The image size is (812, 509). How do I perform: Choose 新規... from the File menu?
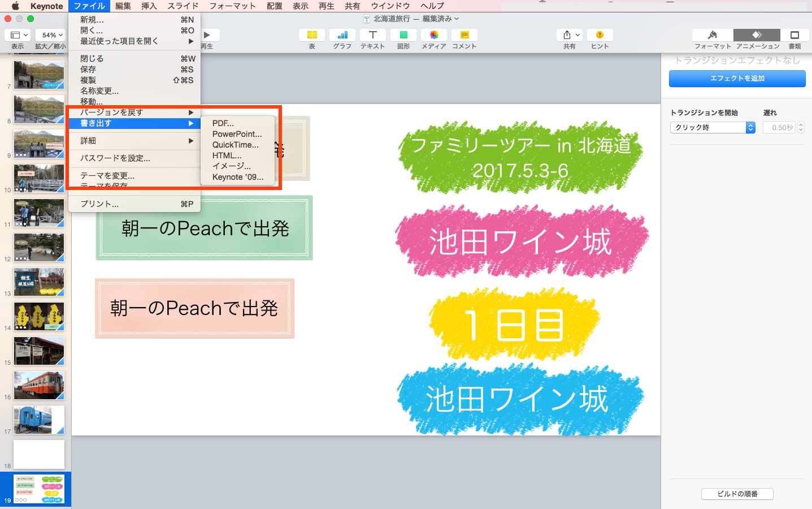134,20
